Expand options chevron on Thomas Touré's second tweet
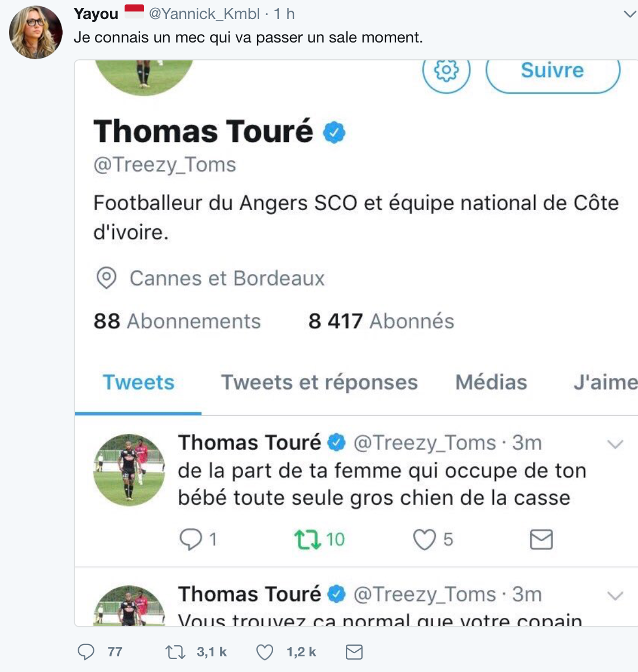The width and height of the screenshot is (638, 672). (x=615, y=595)
